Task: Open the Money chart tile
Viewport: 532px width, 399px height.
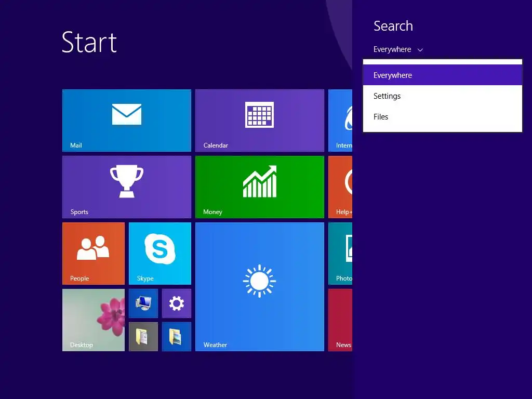Action: coord(260,187)
